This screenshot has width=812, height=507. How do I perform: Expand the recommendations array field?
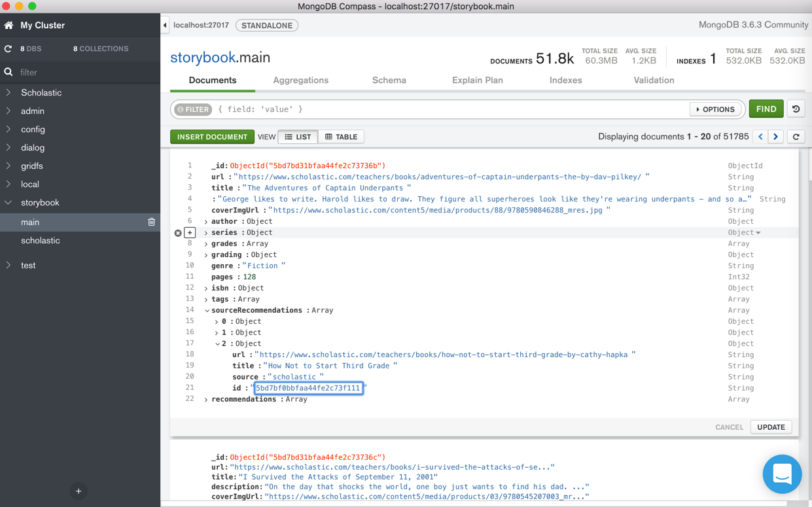pos(206,400)
